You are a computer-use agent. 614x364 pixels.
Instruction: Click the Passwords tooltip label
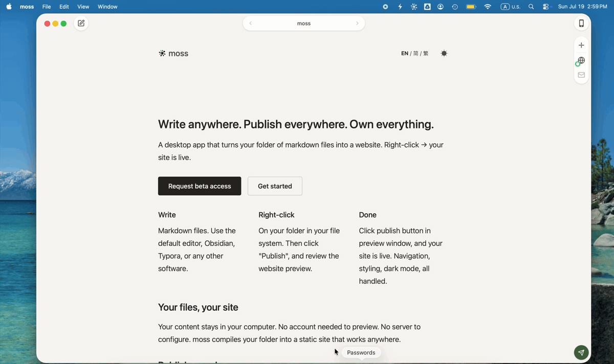(x=361, y=353)
